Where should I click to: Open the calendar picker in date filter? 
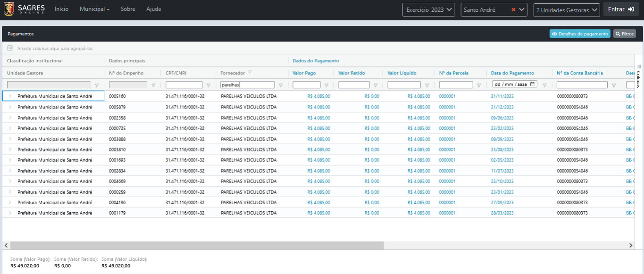[x=533, y=84]
